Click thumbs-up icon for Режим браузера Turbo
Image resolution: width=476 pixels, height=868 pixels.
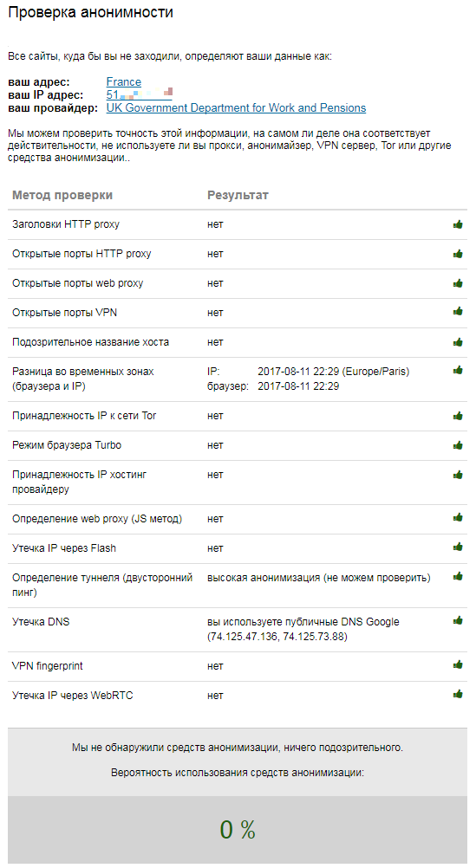tap(458, 445)
